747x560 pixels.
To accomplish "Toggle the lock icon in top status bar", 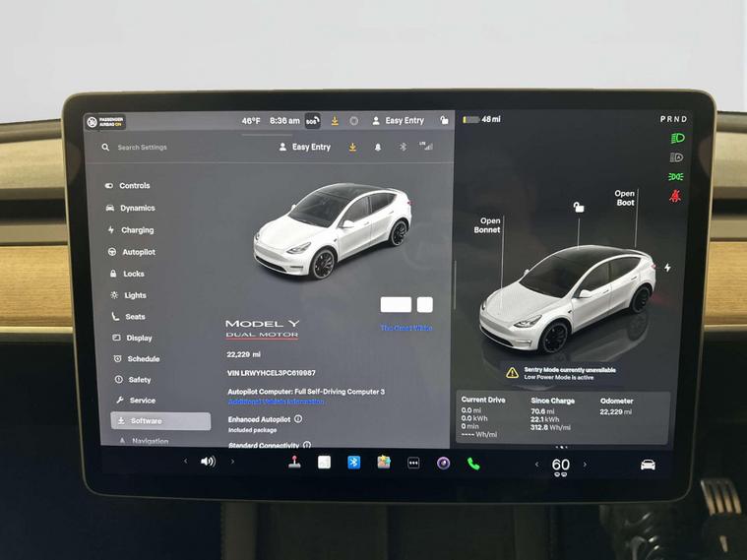I will tap(444, 121).
